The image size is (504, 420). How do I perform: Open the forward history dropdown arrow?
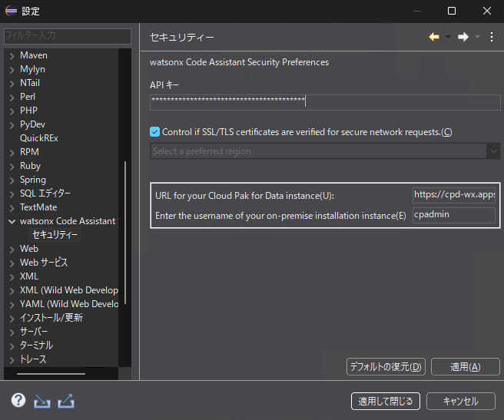point(477,37)
